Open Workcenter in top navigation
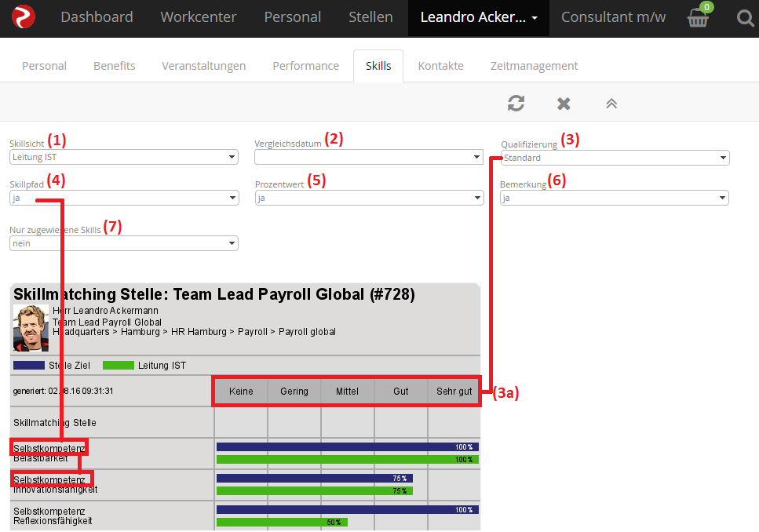 pos(199,17)
